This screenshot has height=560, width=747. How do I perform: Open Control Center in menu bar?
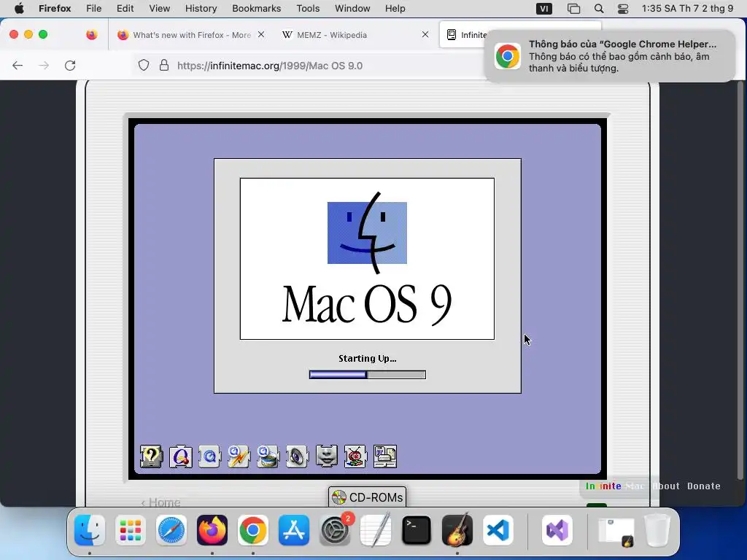(623, 9)
